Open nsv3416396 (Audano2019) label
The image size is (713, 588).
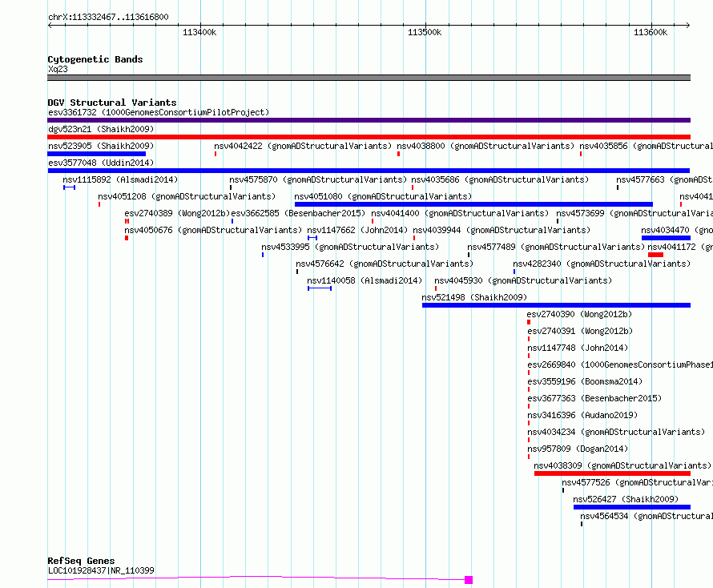[583, 415]
